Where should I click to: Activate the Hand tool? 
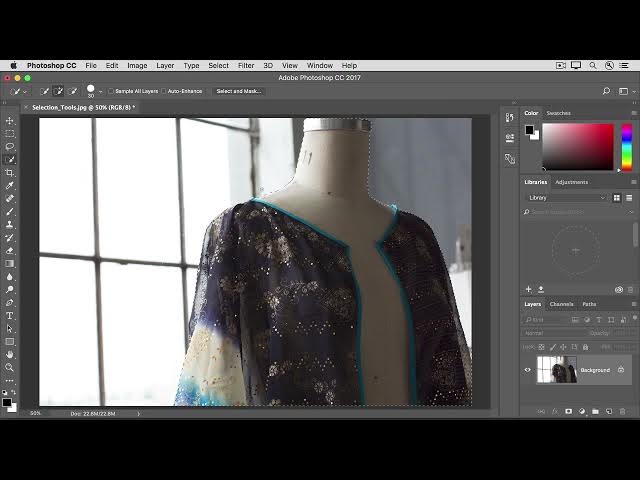10,354
